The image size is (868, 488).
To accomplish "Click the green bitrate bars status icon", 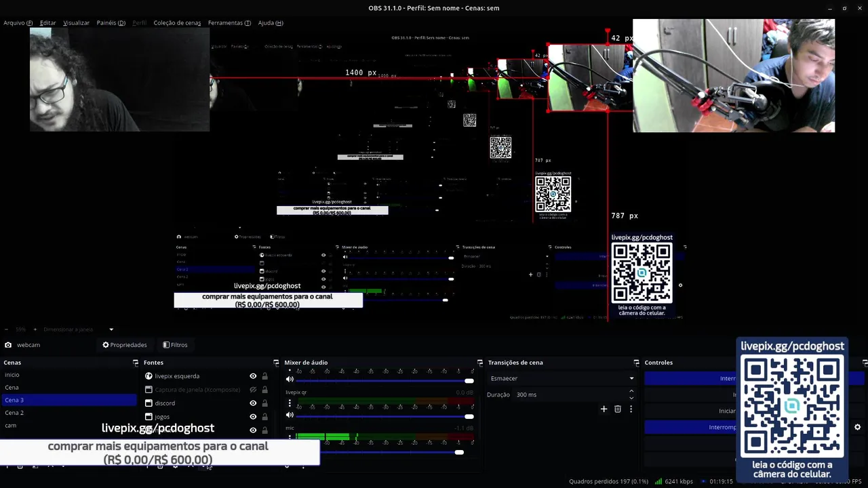I will pos(658,481).
